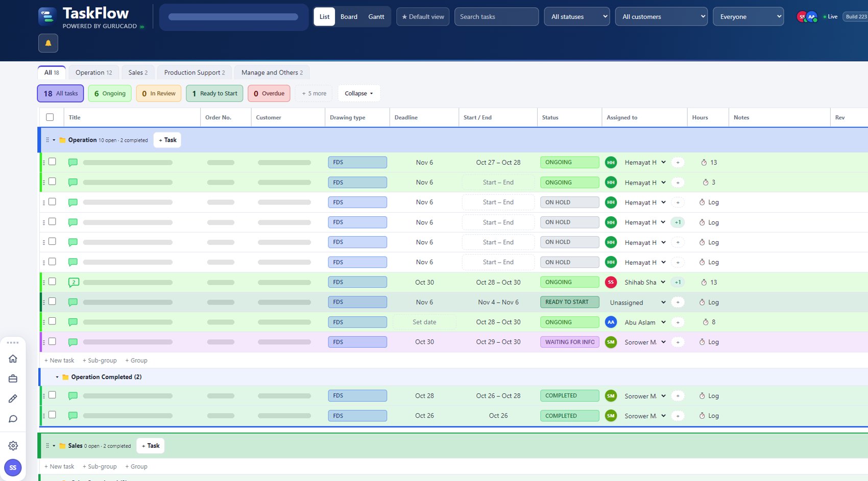Viewport: 868px width, 481px height.
Task: Open the Production Support 2 tab
Action: click(x=195, y=72)
